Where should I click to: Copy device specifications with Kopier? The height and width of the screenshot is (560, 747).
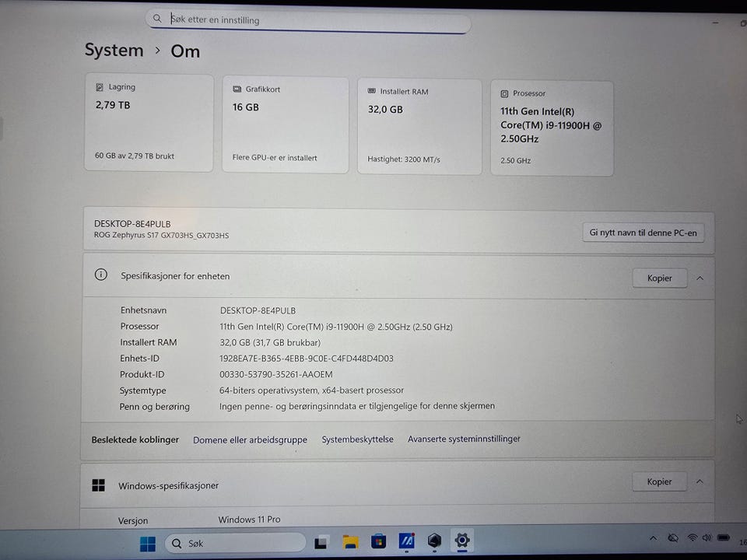pyautogui.click(x=659, y=278)
